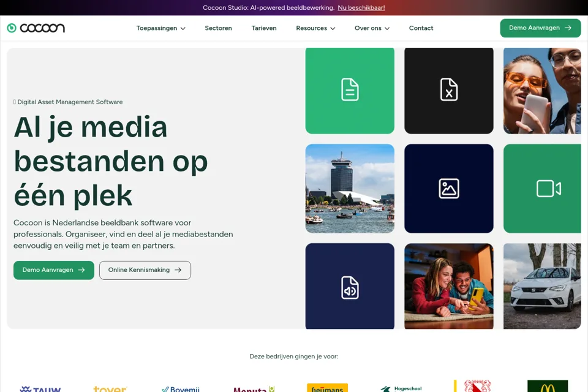Open the Toepassingen menu
Screen dimensions: 588x392
pos(161,28)
